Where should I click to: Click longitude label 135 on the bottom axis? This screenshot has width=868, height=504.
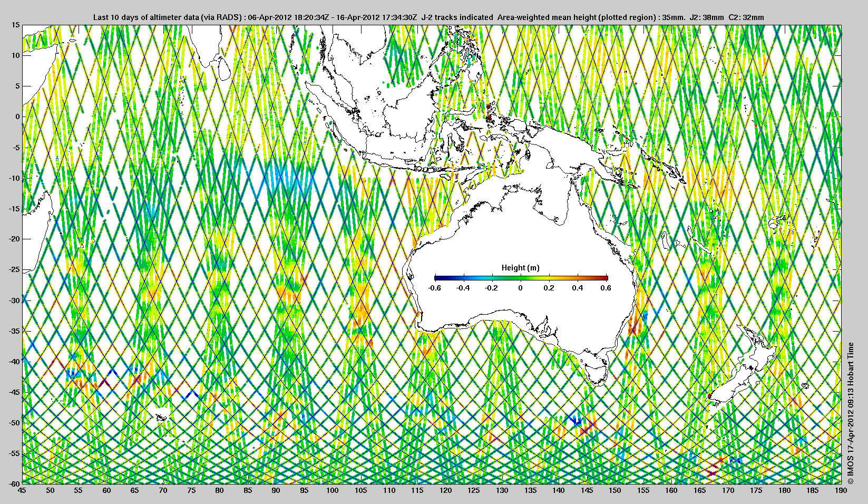click(x=530, y=490)
